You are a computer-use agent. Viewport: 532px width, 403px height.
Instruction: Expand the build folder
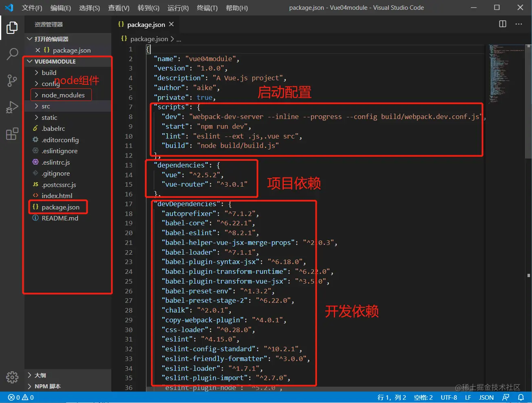(x=68, y=73)
